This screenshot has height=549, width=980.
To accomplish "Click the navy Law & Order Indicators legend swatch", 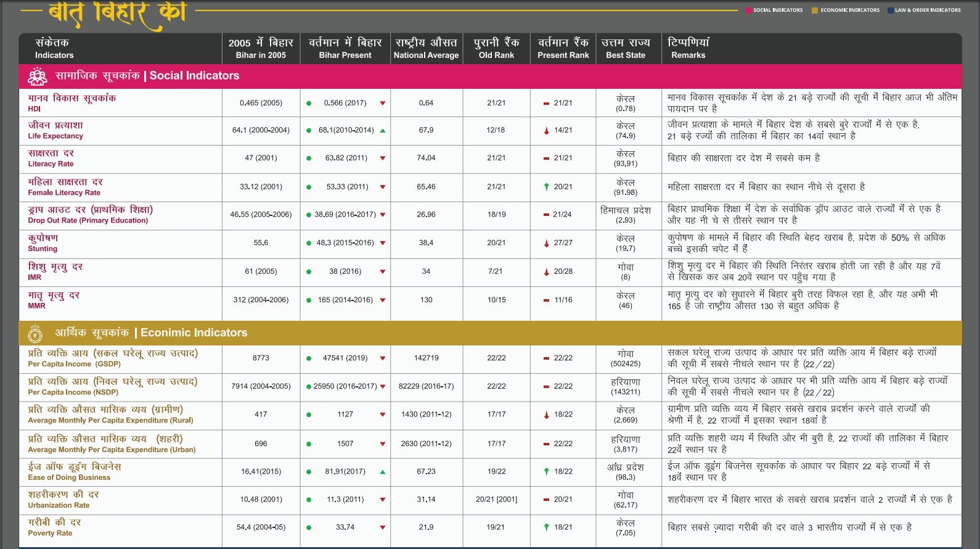I will point(890,10).
